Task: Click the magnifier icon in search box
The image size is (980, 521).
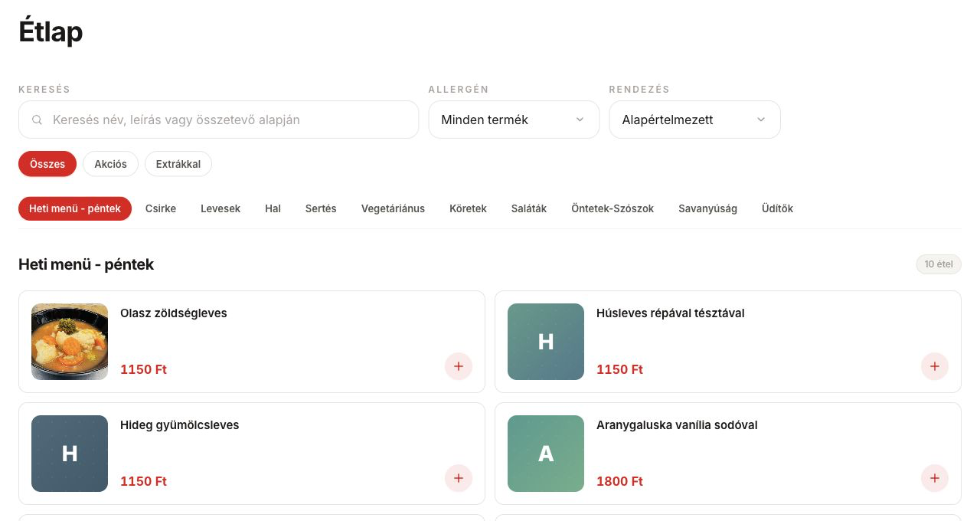Action: pos(37,120)
